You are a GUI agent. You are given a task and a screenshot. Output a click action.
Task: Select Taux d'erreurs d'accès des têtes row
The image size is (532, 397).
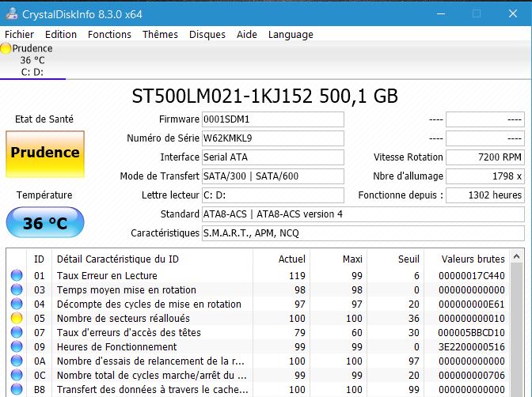click(258, 333)
